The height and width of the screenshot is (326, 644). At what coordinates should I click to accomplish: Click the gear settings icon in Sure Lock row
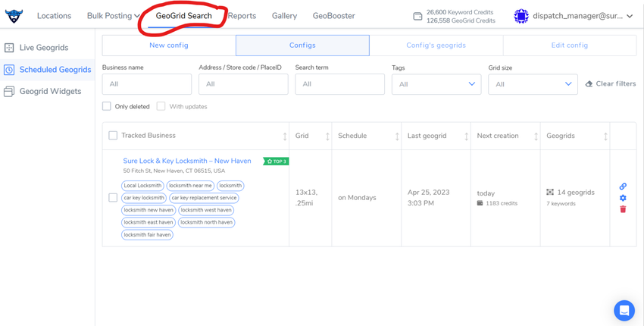point(623,198)
